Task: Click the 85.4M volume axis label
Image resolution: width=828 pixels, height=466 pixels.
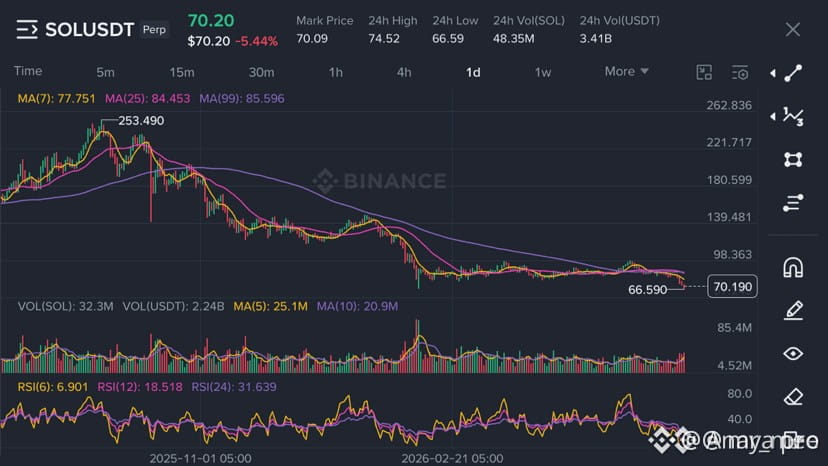Action: coord(735,328)
